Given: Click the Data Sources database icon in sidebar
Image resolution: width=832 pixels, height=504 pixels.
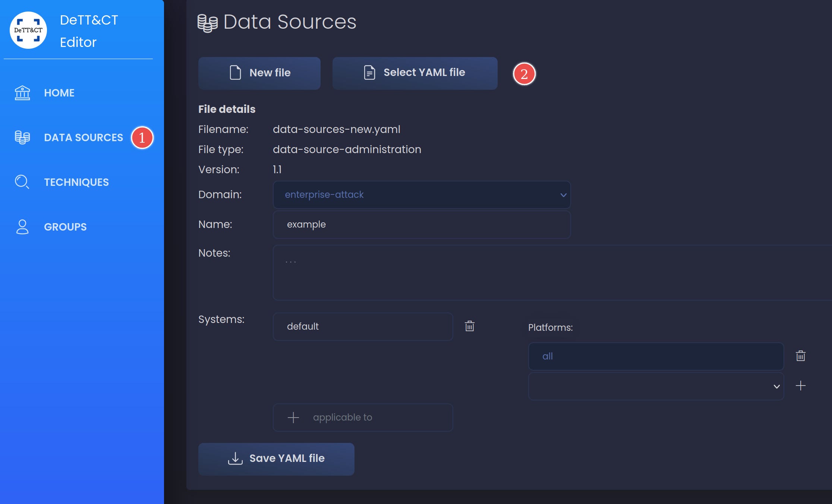Looking at the screenshot, I should click(22, 137).
